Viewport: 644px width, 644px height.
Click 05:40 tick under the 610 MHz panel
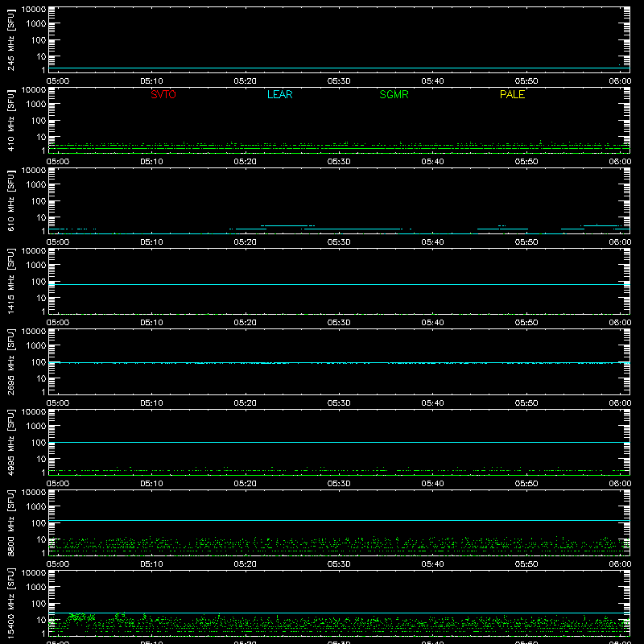[432, 242]
